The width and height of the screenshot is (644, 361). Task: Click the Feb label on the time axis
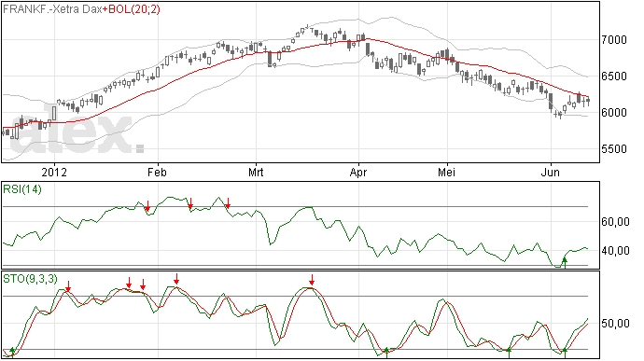point(157,172)
